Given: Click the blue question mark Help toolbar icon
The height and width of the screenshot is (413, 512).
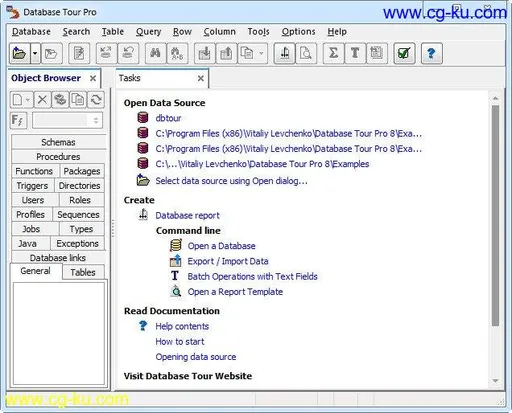Looking at the screenshot, I should click(431, 53).
